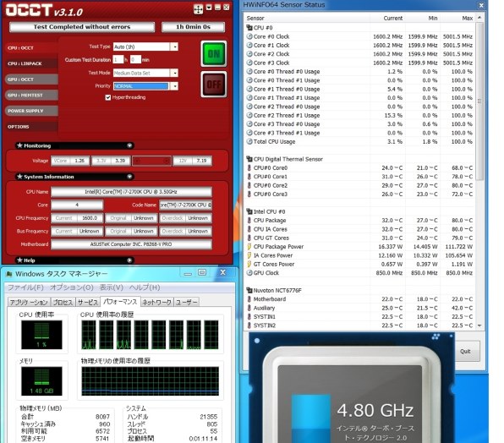The width and height of the screenshot is (504, 443).
Task: Click the CPU#0 Core0 thermometer icon
Action: coord(249,168)
